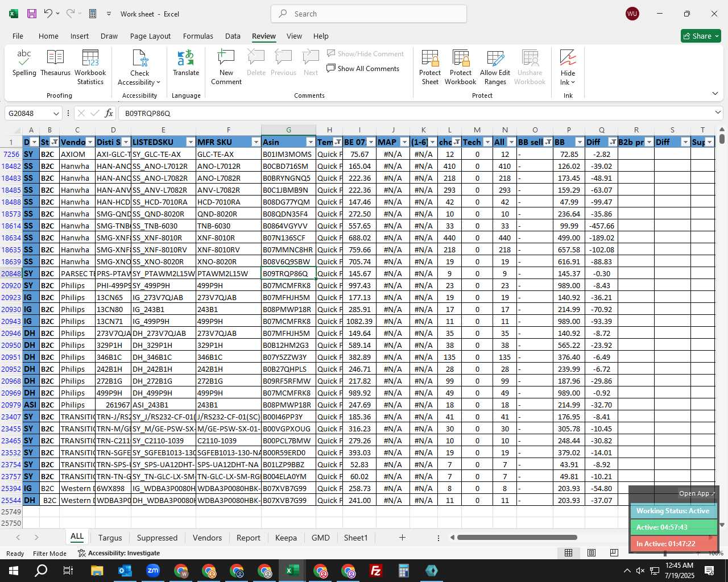728x582 pixels.
Task: Click the Undo arrow
Action: click(x=48, y=14)
